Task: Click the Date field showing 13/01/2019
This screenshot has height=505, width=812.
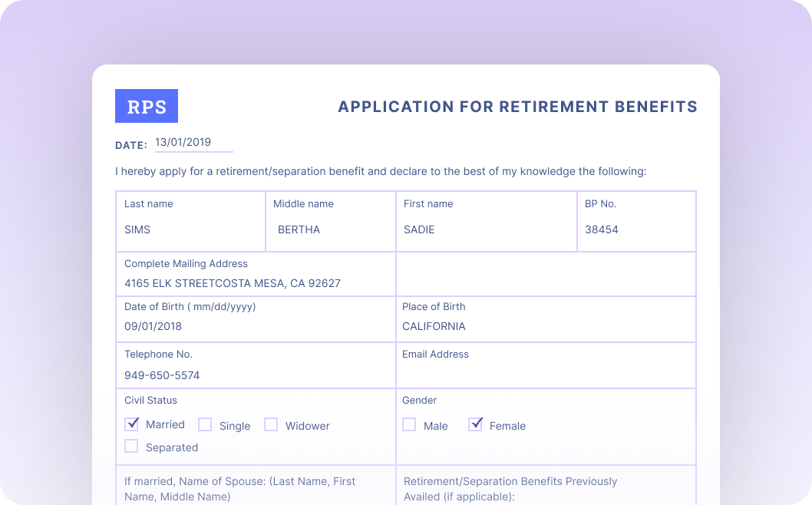Action: [193, 143]
